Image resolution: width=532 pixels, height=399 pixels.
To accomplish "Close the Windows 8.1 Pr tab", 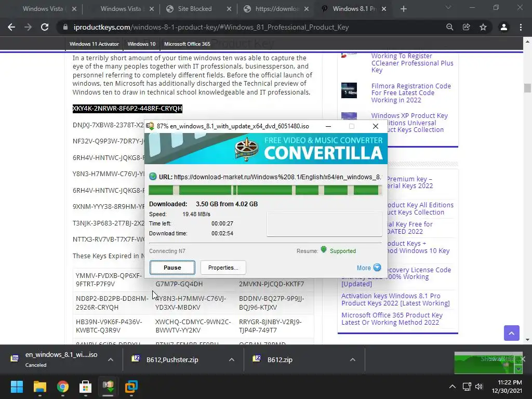I will point(384,9).
